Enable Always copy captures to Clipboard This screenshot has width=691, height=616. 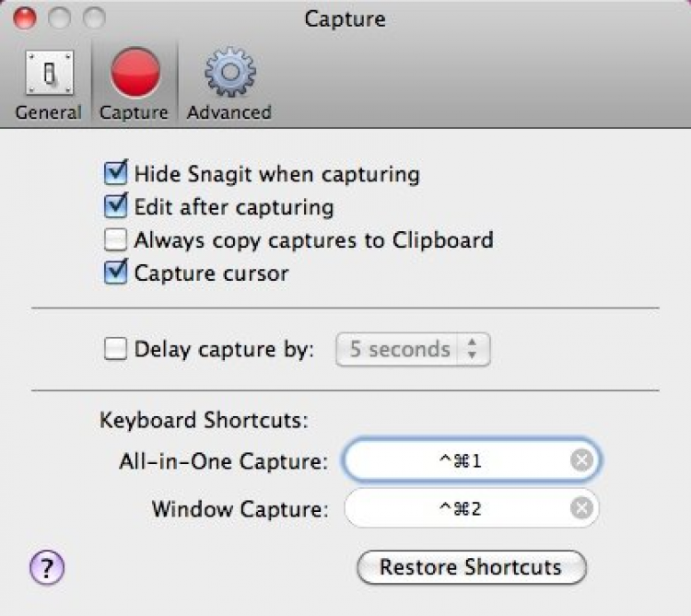click(116, 240)
